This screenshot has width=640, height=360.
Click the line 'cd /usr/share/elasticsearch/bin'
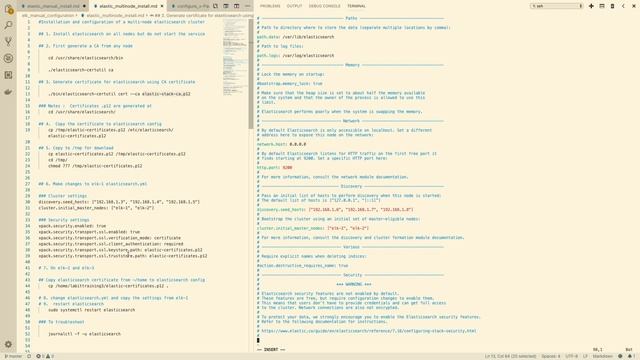[x=85, y=58]
